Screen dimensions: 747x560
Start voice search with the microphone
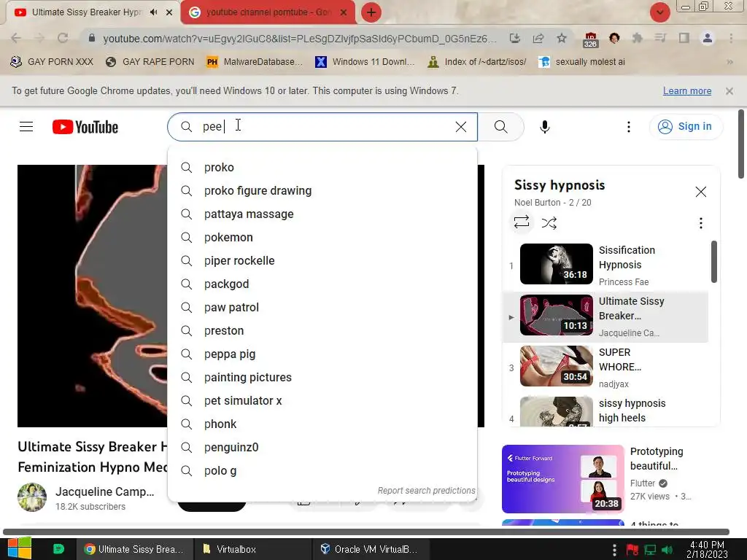[545, 127]
